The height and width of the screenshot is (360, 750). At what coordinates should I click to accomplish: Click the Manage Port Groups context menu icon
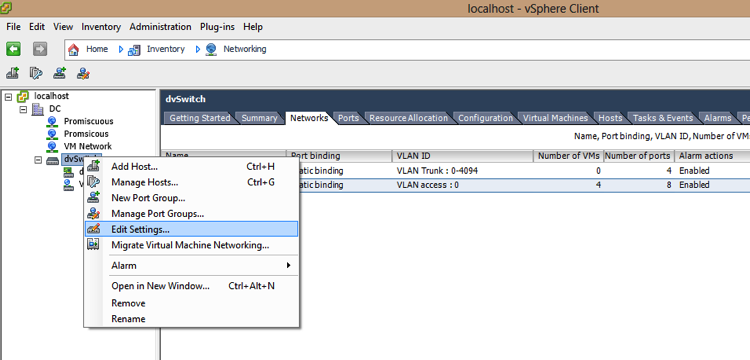click(x=93, y=213)
